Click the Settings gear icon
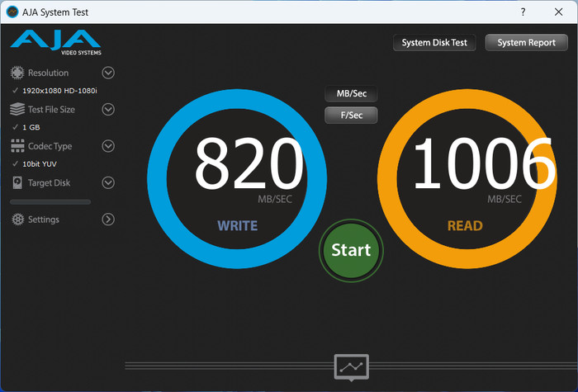 [17, 220]
